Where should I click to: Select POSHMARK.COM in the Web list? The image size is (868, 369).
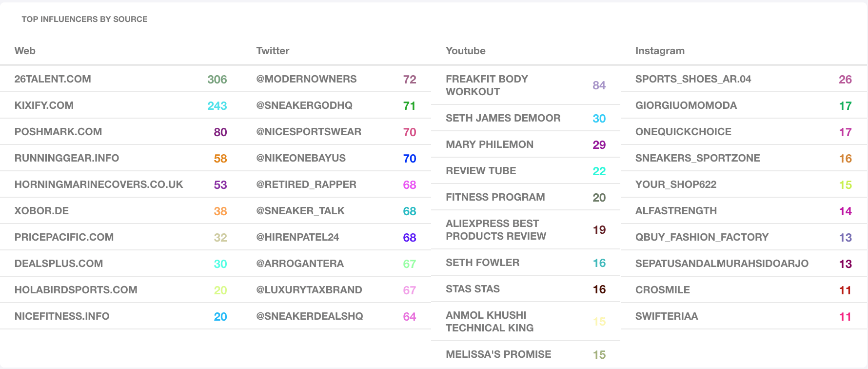pos(58,132)
